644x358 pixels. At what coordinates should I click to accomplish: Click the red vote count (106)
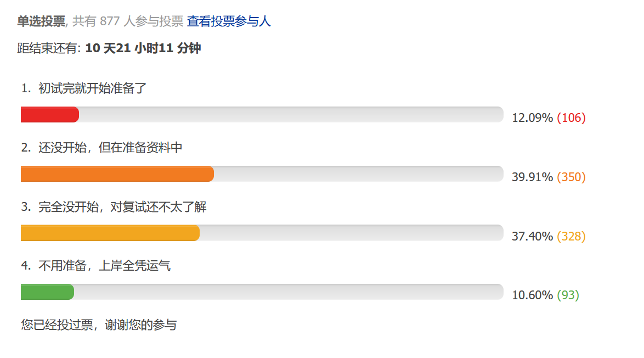pos(571,118)
